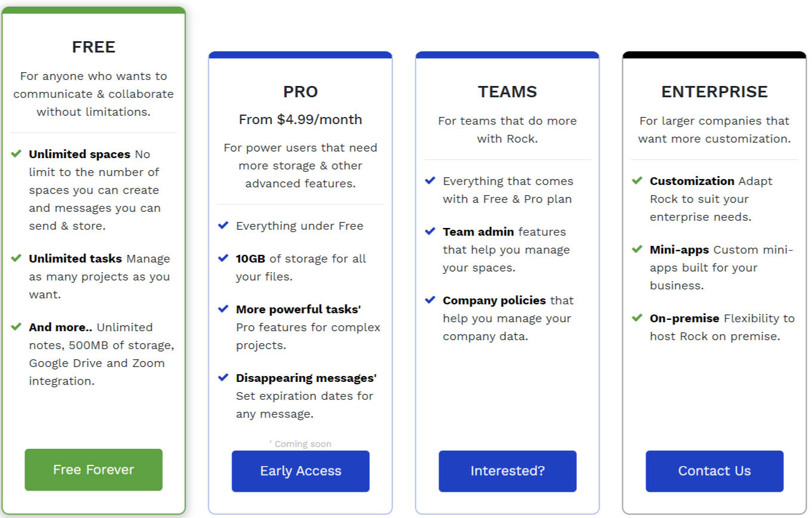812x518 pixels.
Task: Select the TEAMS plan heading
Action: click(x=507, y=91)
